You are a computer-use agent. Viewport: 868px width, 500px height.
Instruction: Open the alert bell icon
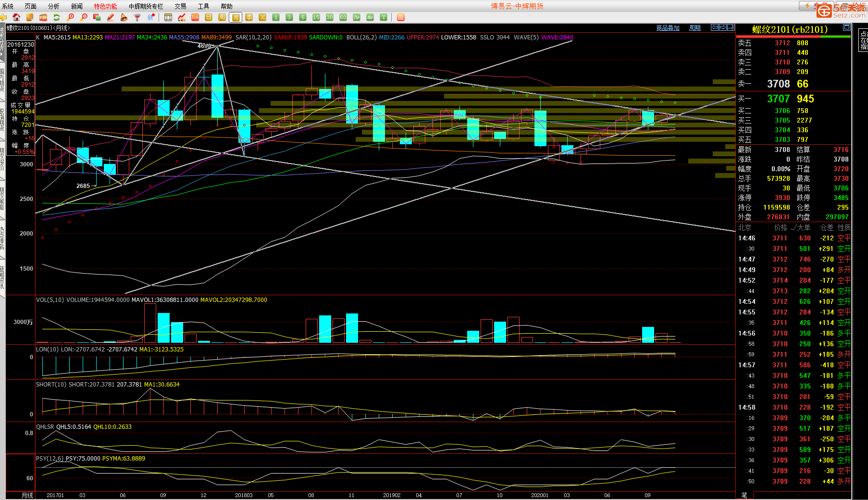(124, 17)
